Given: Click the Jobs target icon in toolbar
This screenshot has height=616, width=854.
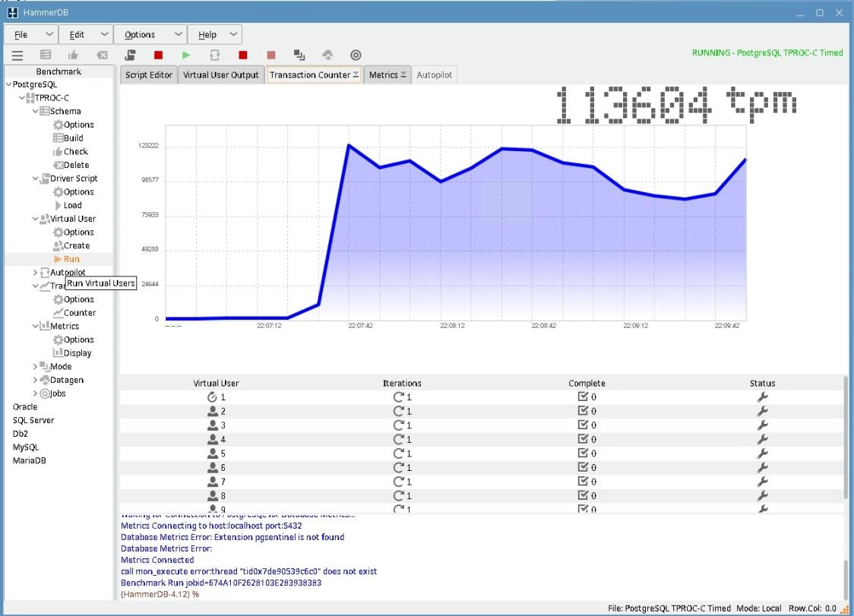Looking at the screenshot, I should 355,55.
